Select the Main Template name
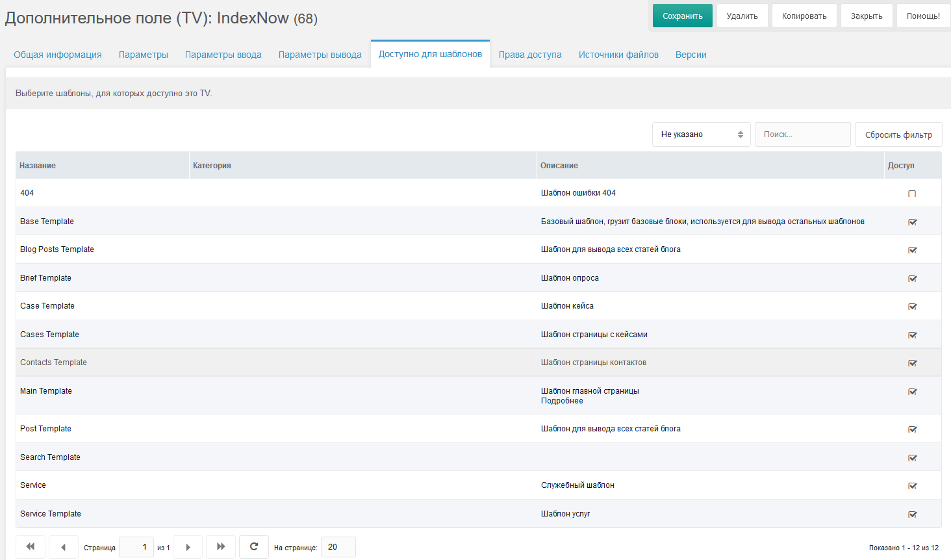 [46, 391]
